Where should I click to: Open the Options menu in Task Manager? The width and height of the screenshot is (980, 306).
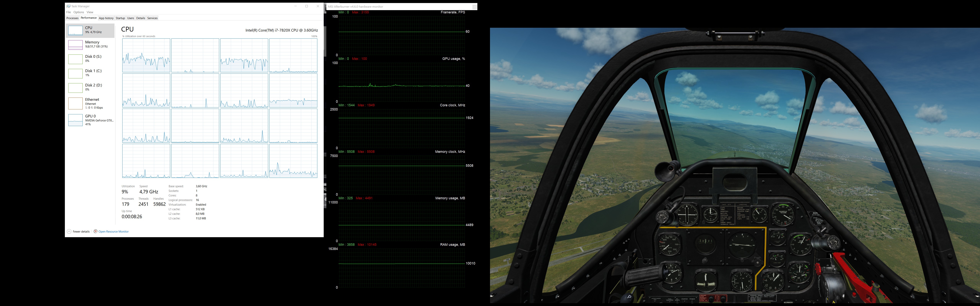[x=79, y=12]
